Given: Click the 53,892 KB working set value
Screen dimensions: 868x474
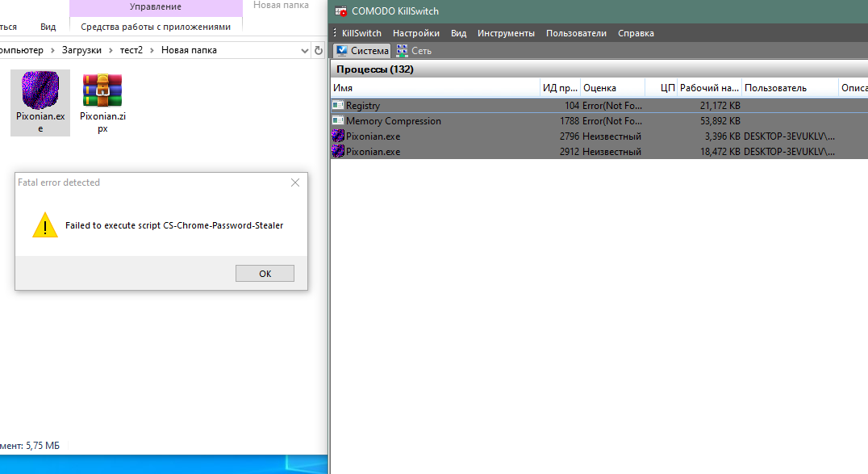Looking at the screenshot, I should (x=720, y=121).
